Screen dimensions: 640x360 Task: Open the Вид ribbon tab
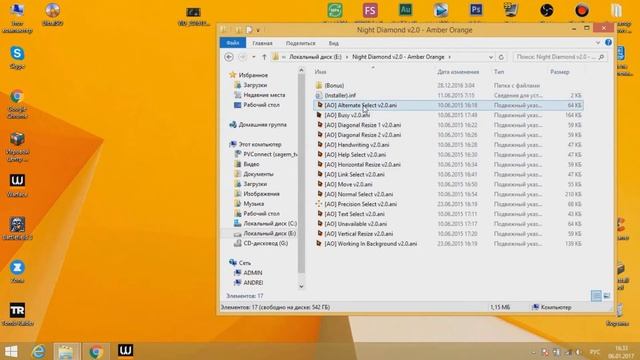coord(333,43)
